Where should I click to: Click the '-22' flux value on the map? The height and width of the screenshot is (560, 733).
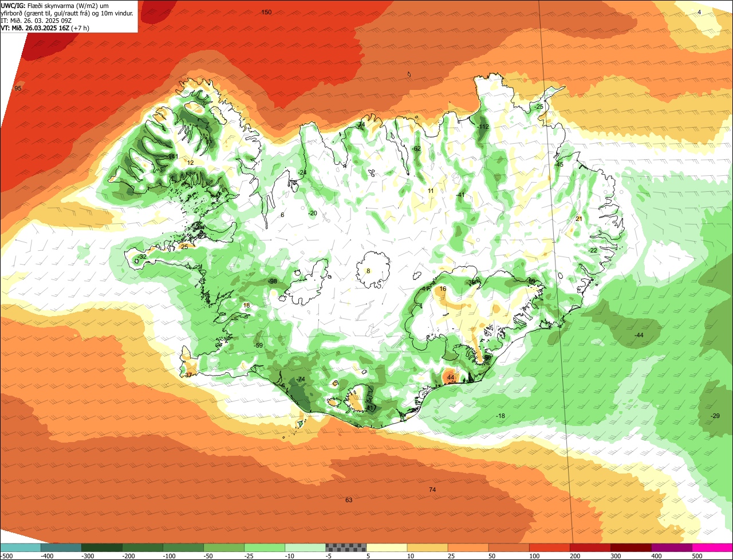[x=593, y=250]
